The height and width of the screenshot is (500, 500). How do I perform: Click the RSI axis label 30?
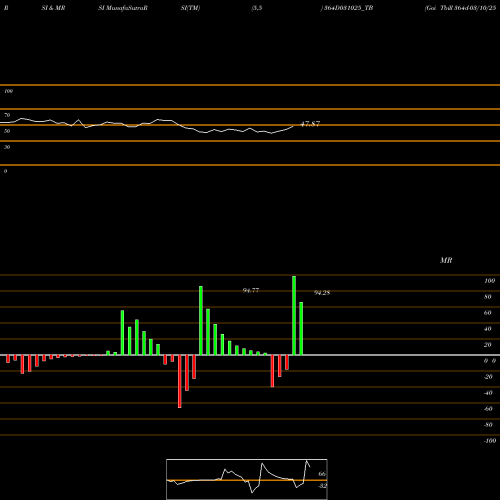tap(7, 147)
